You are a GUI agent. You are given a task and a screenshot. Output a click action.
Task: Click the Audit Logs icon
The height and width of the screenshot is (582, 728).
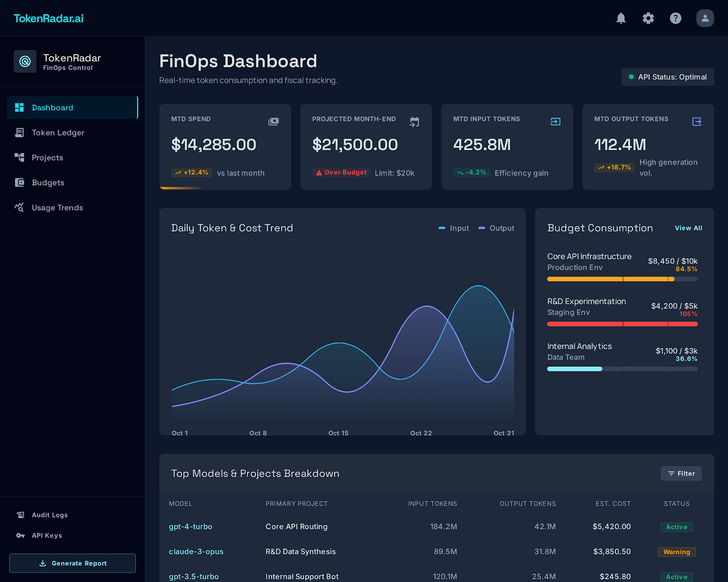coord(20,515)
